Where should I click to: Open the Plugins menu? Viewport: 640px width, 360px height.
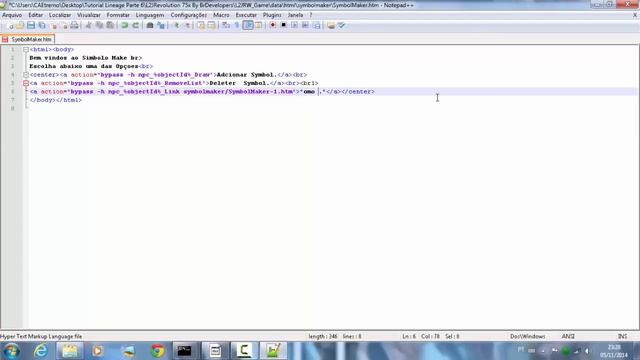[x=272, y=15]
